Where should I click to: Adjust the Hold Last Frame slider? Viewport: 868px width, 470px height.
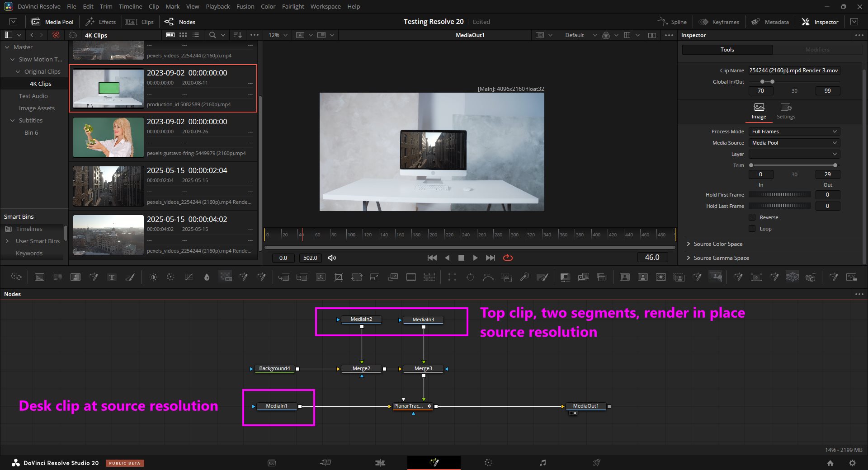780,206
